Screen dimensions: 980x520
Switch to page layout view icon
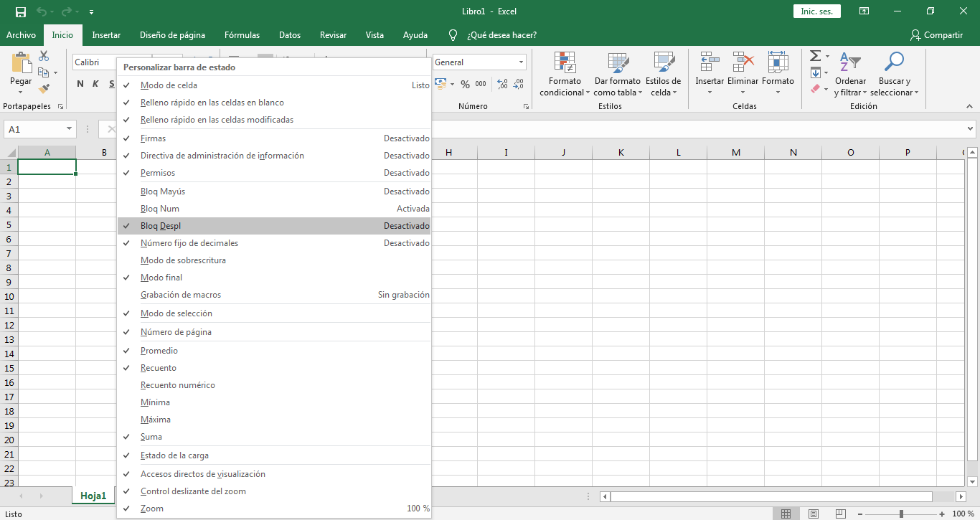813,514
